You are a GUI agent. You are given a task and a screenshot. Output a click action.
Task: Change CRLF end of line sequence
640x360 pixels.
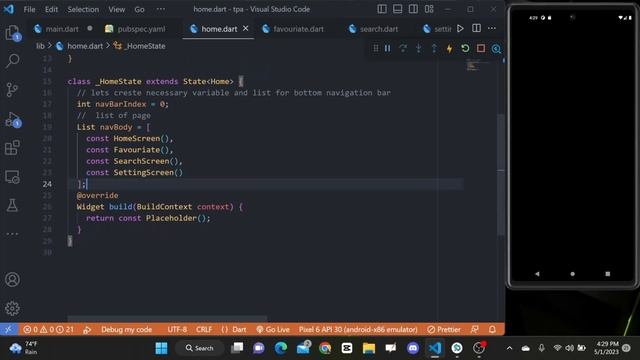click(204, 329)
